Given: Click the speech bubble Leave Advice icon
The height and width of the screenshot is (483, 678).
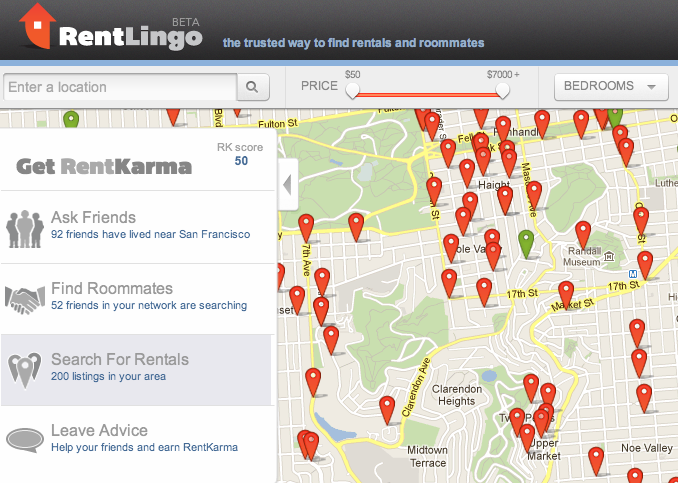Looking at the screenshot, I should click(x=25, y=440).
